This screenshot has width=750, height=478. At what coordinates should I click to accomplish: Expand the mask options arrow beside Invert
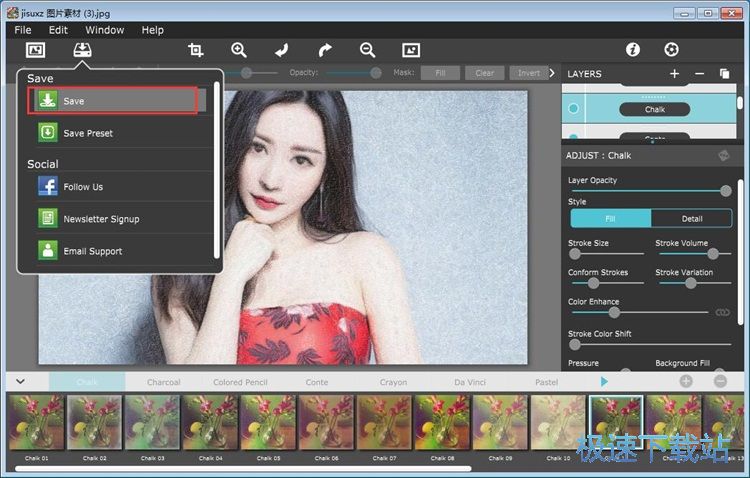552,73
